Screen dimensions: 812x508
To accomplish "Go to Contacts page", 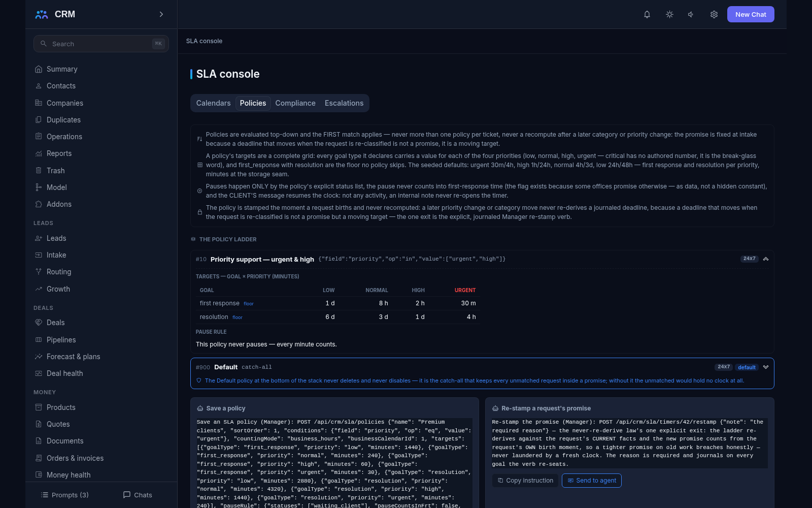I will [101, 86].
